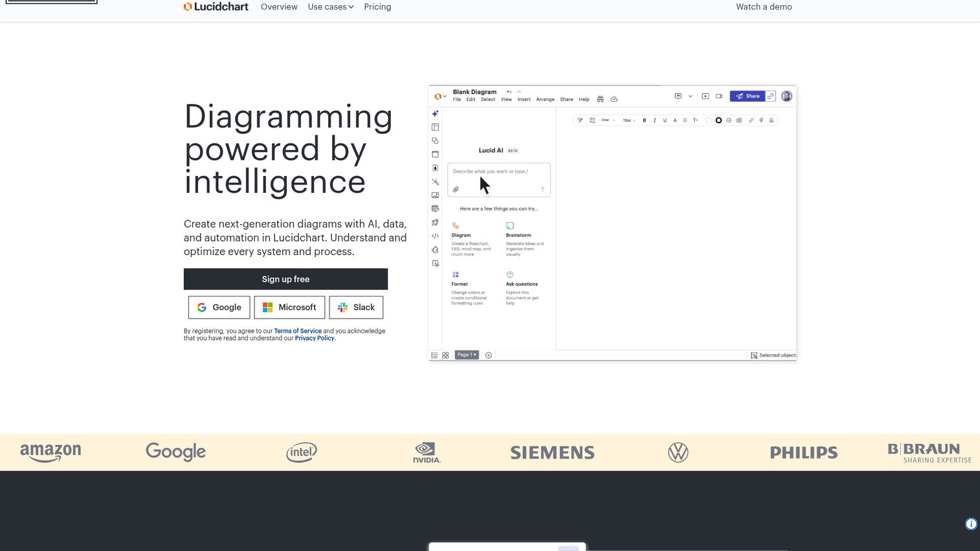Click the data linking icon in editor preview sidebar
The image size is (980, 551).
click(435, 208)
